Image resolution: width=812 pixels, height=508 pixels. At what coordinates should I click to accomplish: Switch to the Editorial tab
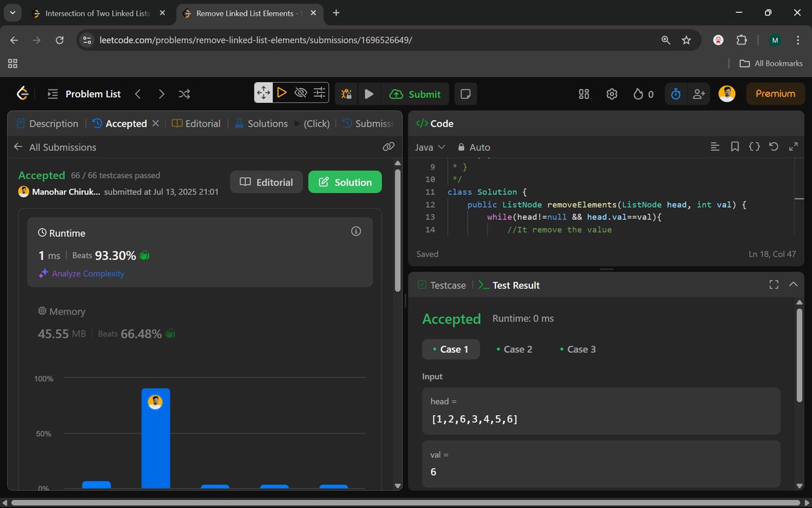pyautogui.click(x=196, y=123)
